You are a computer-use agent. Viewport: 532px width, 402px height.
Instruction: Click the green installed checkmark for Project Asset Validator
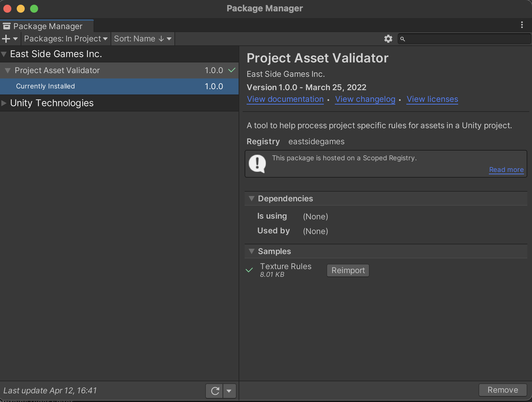[x=232, y=70]
